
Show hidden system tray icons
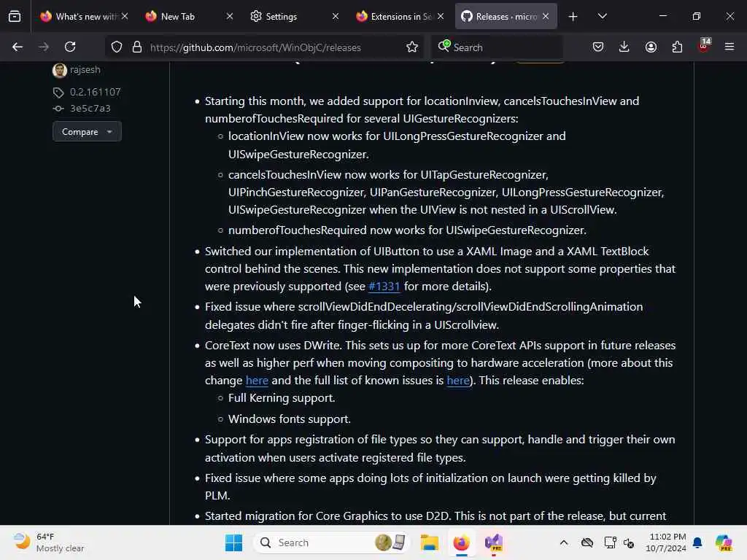click(564, 542)
